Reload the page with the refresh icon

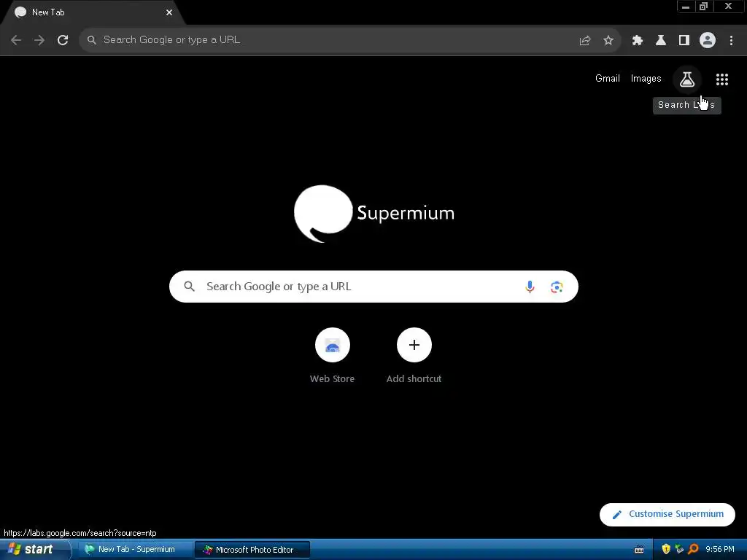pos(63,40)
